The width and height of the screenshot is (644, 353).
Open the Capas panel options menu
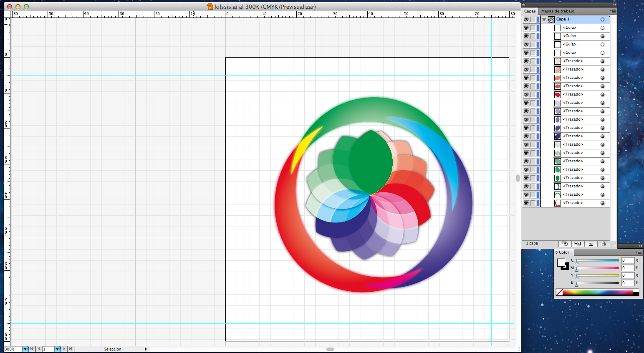tap(613, 11)
